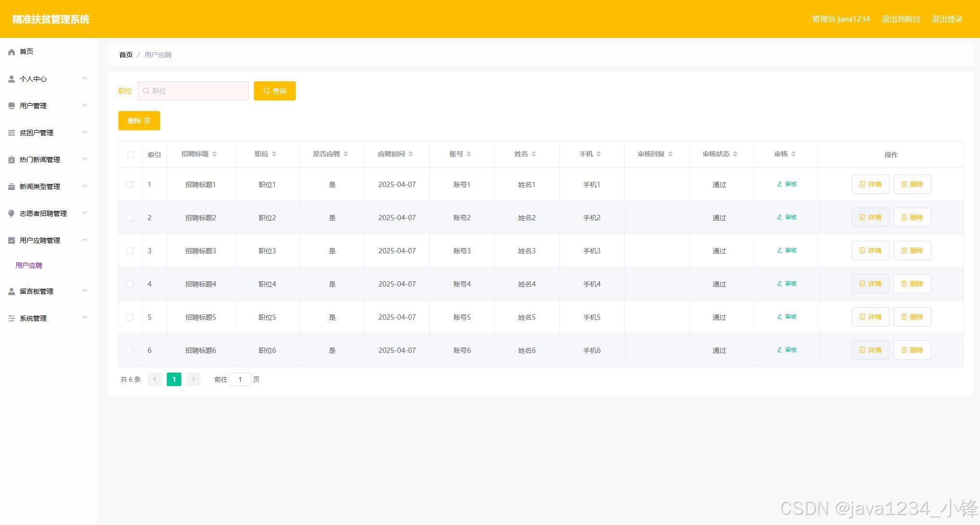Click 退出登录 link in header
This screenshot has width=980, height=525.
pos(947,19)
